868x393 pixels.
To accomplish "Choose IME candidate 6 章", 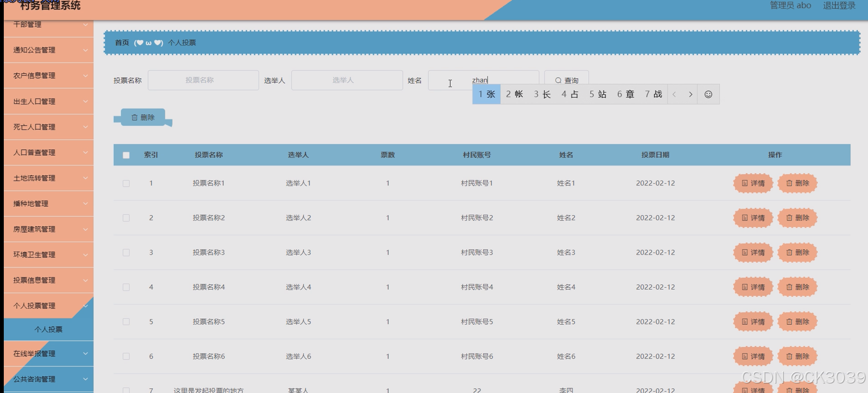I will (x=625, y=94).
